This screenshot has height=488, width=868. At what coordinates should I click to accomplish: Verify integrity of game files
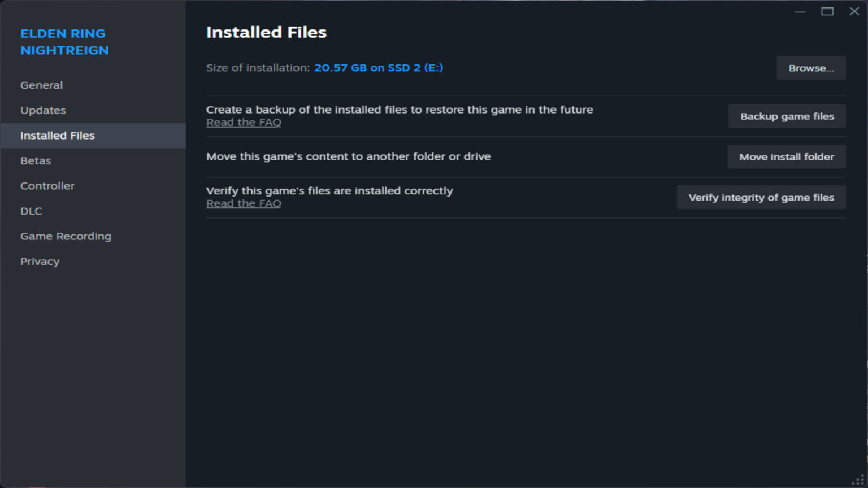[761, 197]
